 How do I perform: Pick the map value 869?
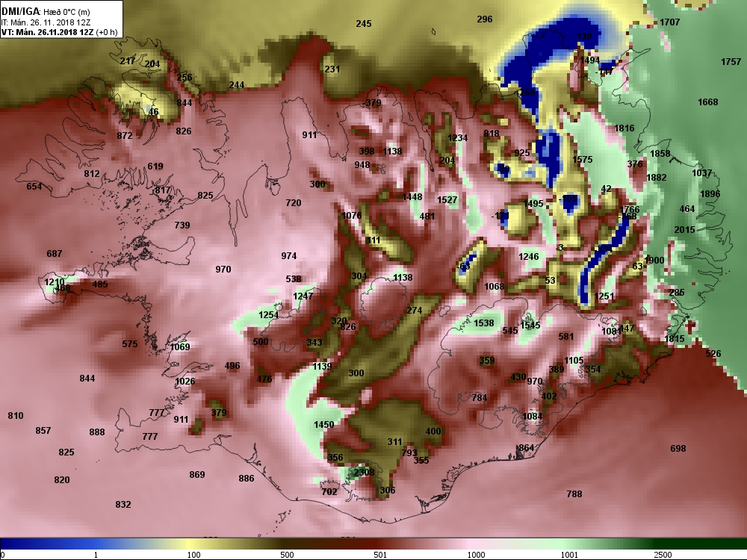(x=196, y=474)
